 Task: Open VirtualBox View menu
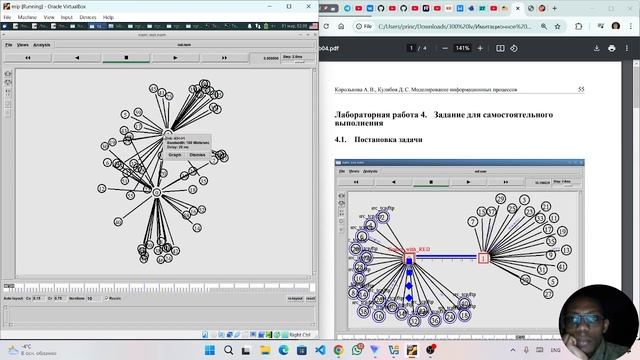(x=49, y=18)
